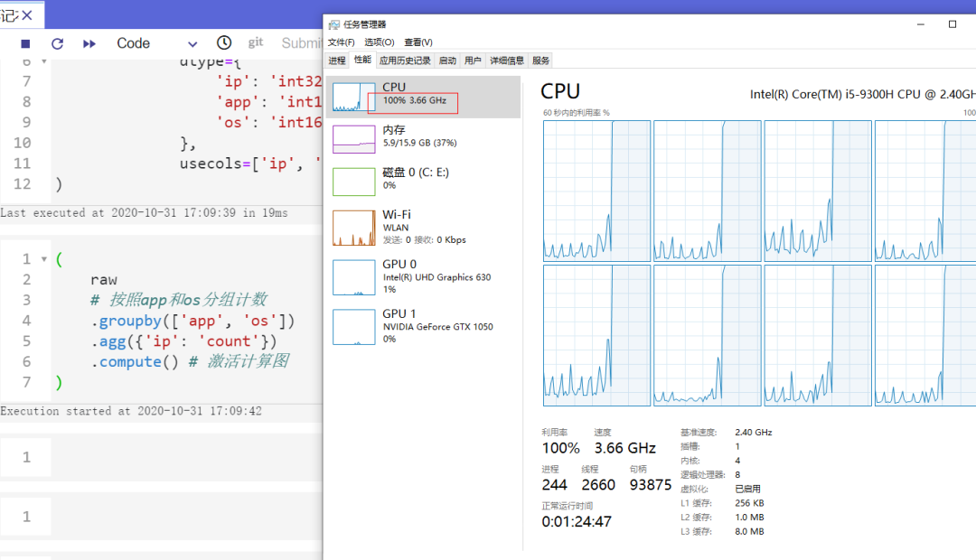Viewport: 976px width, 560px height.
Task: Collapse the dtype code fold arrow
Action: point(44,61)
